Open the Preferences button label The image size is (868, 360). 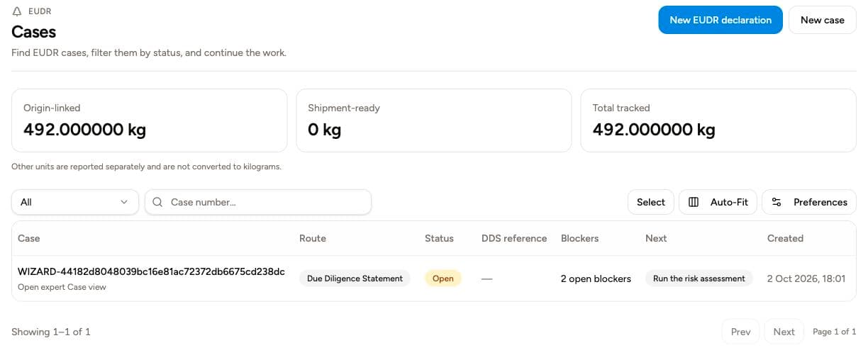click(x=820, y=202)
